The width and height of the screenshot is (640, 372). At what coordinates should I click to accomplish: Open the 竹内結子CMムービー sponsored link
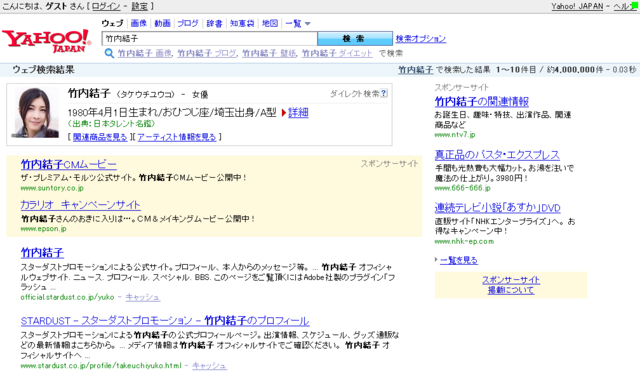click(x=69, y=165)
